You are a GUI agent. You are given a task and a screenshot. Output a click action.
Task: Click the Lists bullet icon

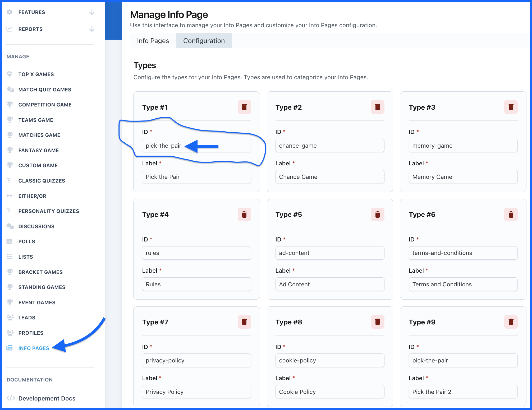tap(10, 257)
